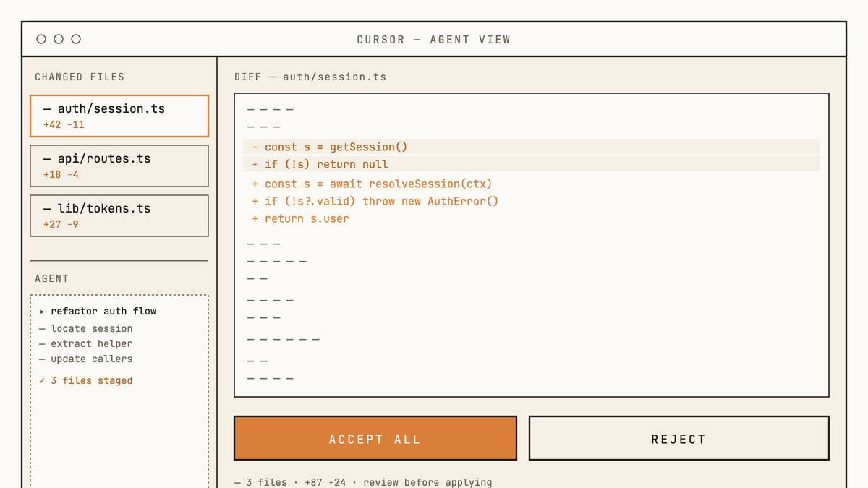Screen dimensions: 868x488
Task: Click added line await resolveSession(ctx)
Action: click(x=372, y=184)
